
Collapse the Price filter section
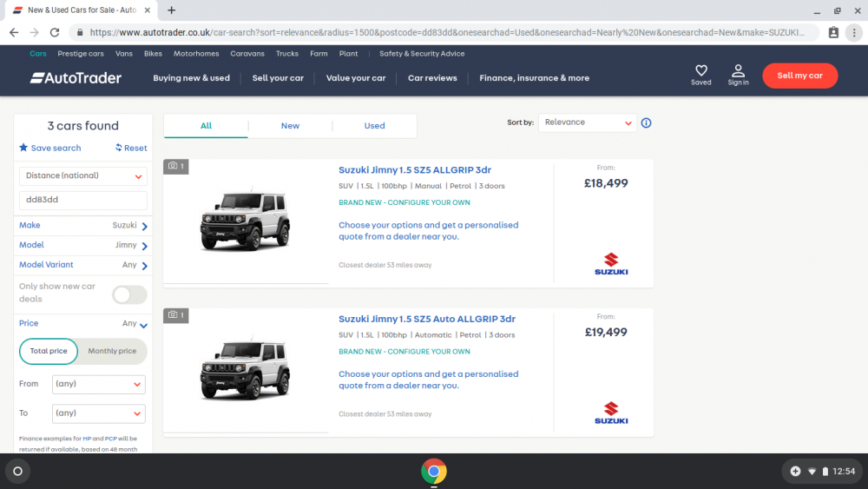(x=83, y=323)
